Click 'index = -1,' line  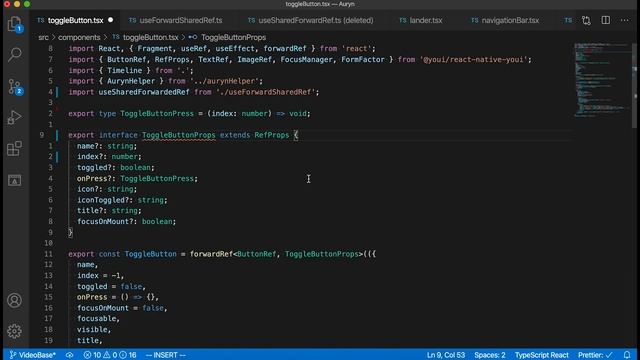pos(100,276)
